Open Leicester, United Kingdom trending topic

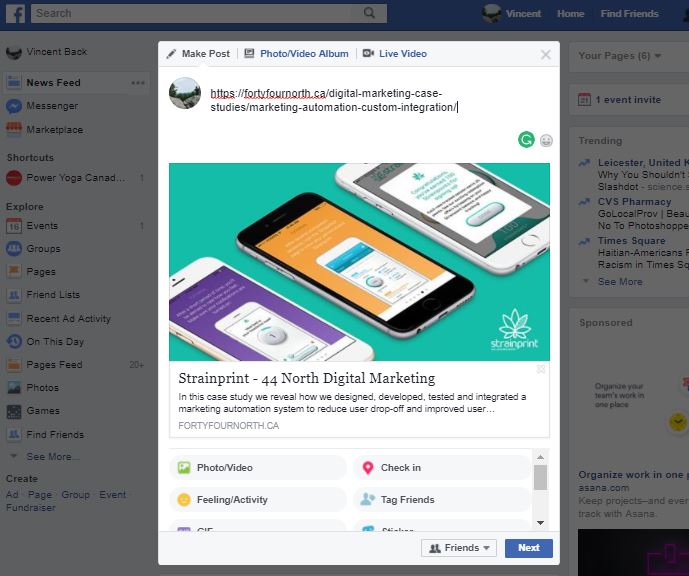tap(643, 163)
